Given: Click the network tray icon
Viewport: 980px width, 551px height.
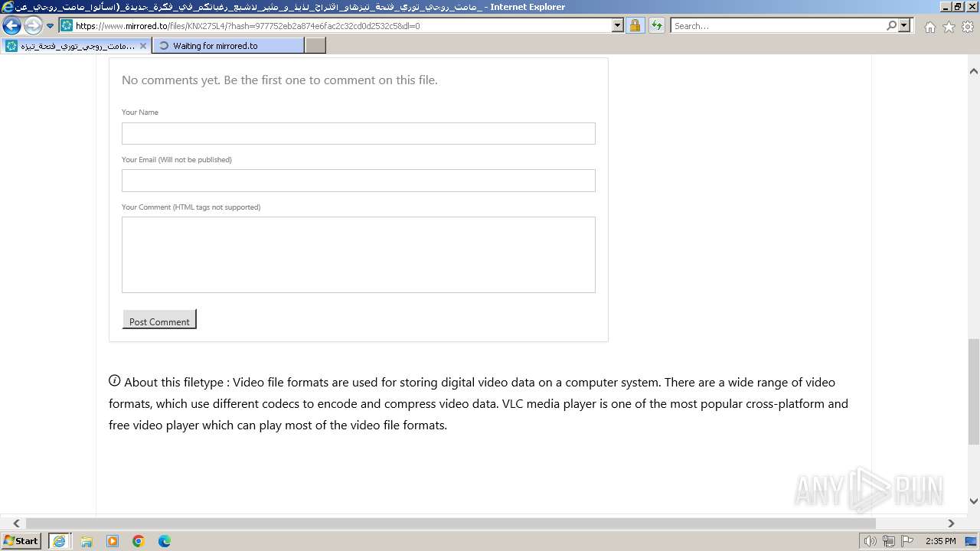Looking at the screenshot, I should (889, 541).
